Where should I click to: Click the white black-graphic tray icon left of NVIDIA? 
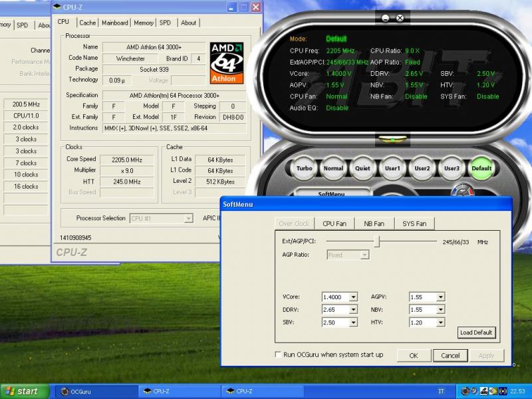point(484,391)
